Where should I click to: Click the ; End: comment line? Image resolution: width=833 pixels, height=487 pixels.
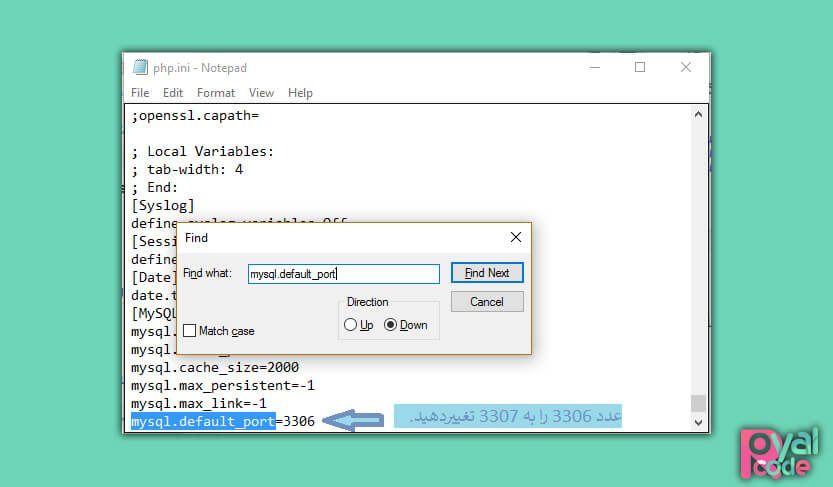[155, 187]
